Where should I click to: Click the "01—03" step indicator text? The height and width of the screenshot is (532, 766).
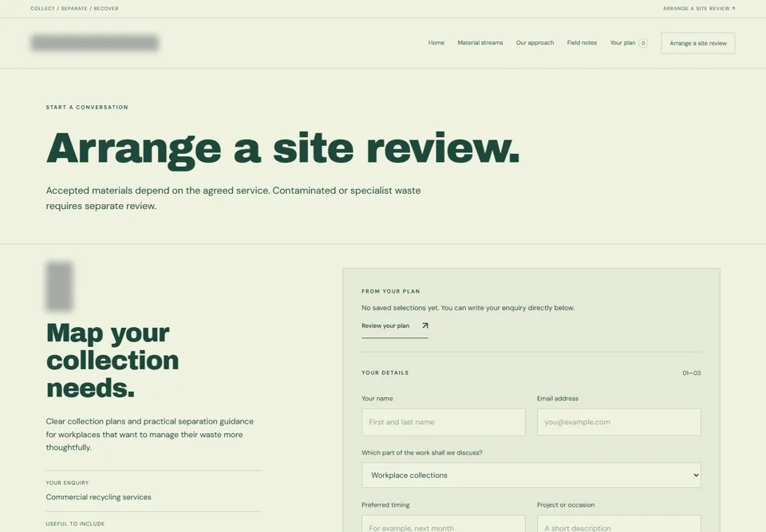click(691, 372)
